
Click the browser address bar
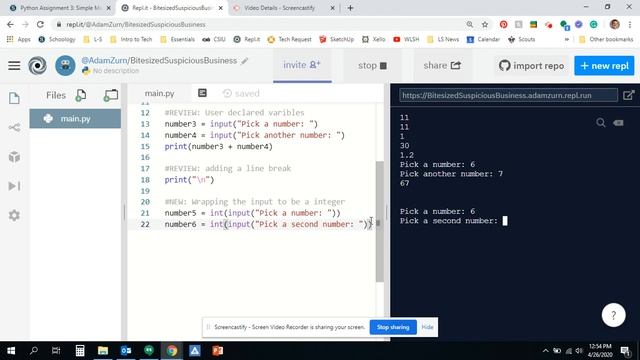coord(261,24)
